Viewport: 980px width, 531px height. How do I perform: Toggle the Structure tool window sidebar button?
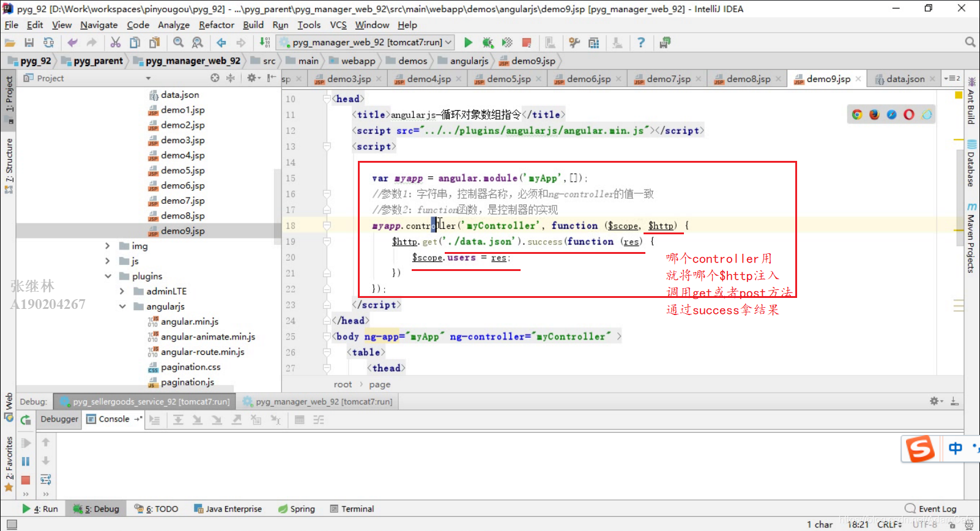point(9,165)
